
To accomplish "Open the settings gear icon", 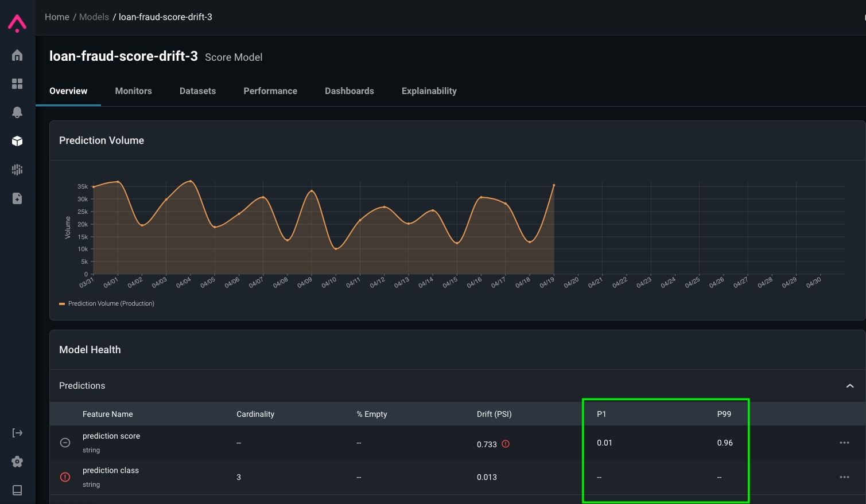I will (17, 462).
